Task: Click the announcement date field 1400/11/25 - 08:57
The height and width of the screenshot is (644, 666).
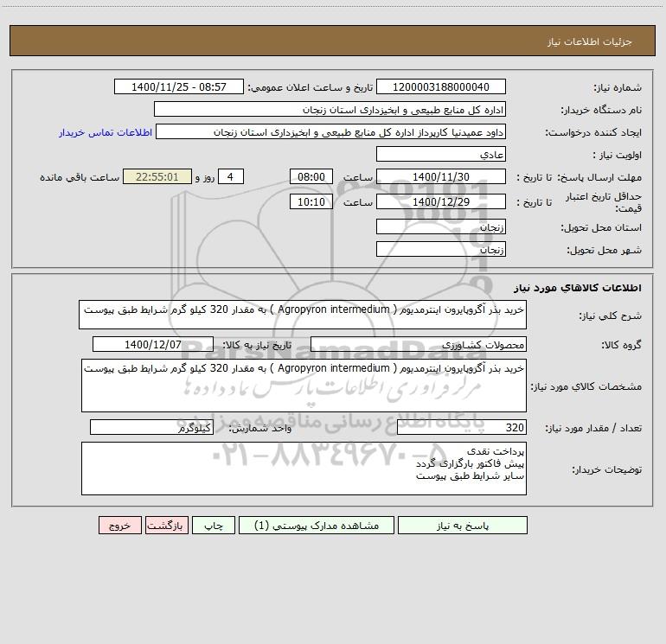Action: point(179,86)
